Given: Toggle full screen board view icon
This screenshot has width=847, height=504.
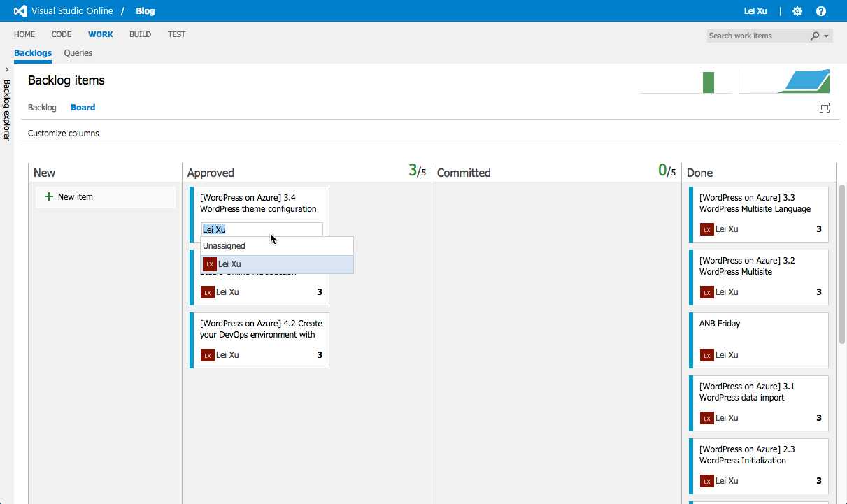Looking at the screenshot, I should pos(825,108).
